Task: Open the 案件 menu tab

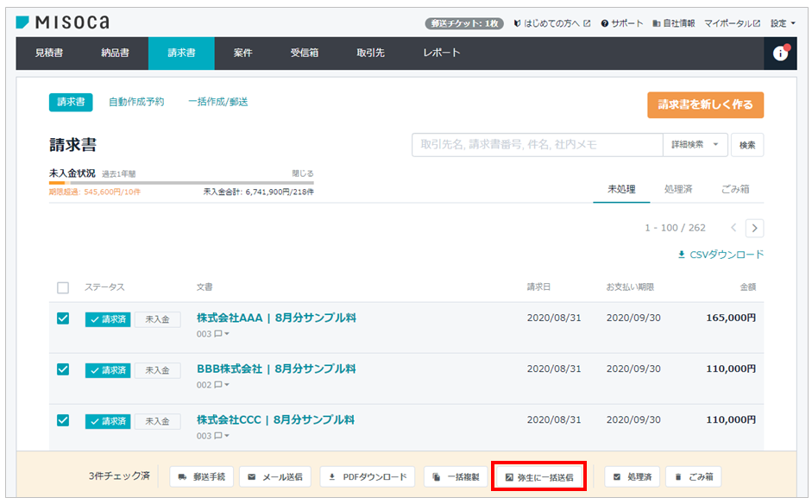Action: coord(242,53)
